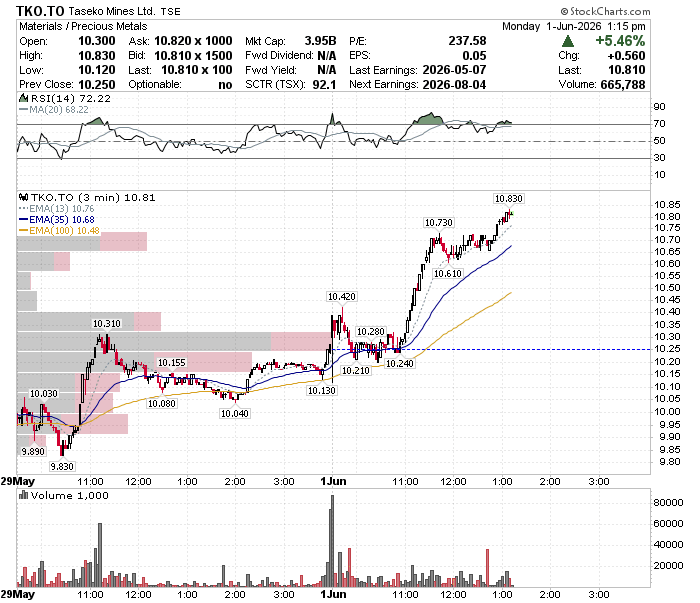Screen dimensions: 700x603
Task: Select the MA(20) 68.22 legend entry
Action: (x=54, y=109)
